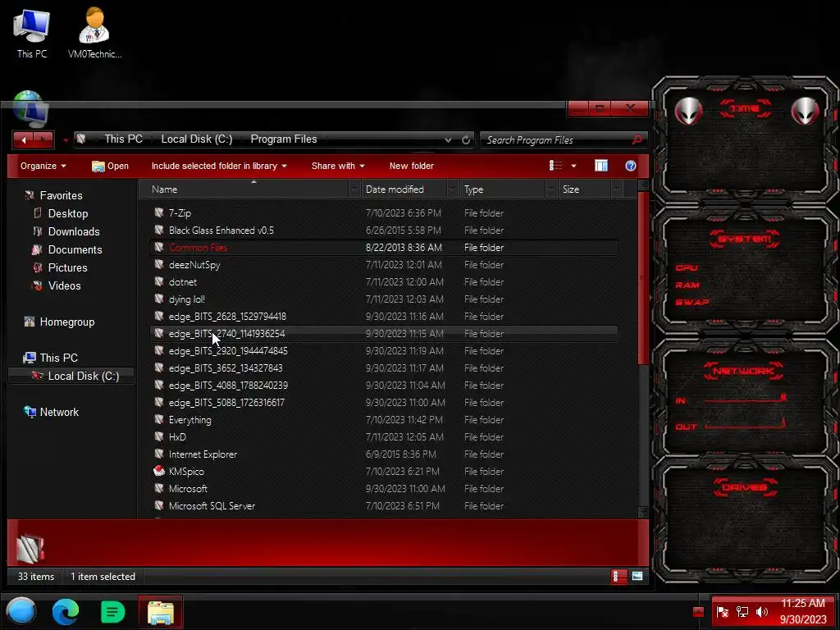Click the deezNutSpy folder icon
This screenshot has width=840, height=630.
pos(158,265)
